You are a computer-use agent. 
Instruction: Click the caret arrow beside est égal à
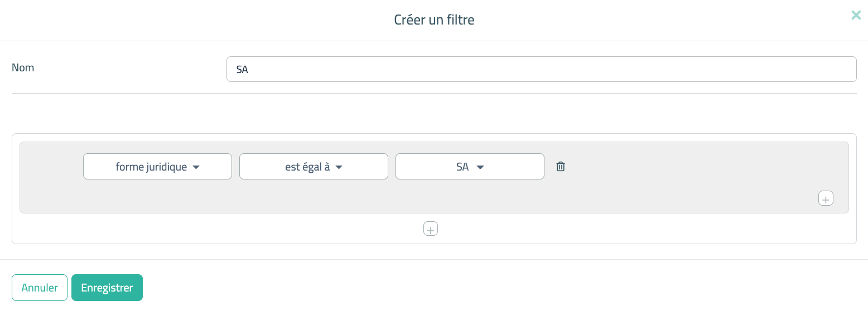339,167
